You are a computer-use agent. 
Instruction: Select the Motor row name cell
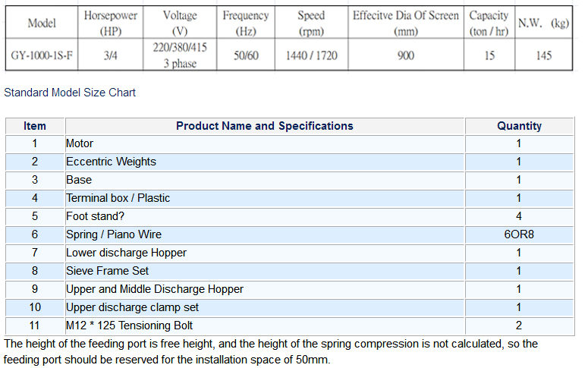pos(80,143)
